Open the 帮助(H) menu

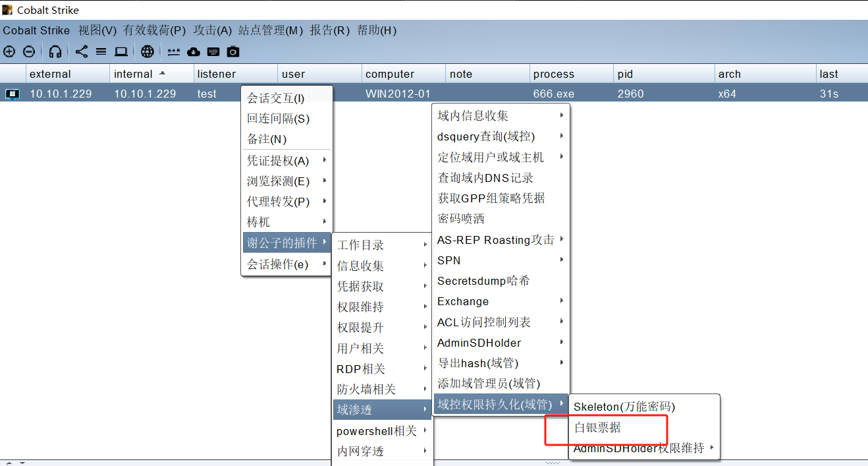377,30
